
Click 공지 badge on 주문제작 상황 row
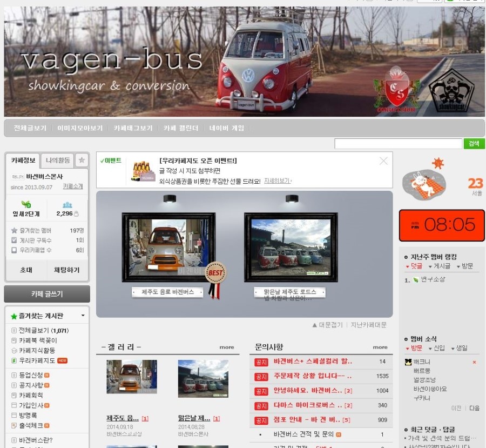click(x=261, y=377)
